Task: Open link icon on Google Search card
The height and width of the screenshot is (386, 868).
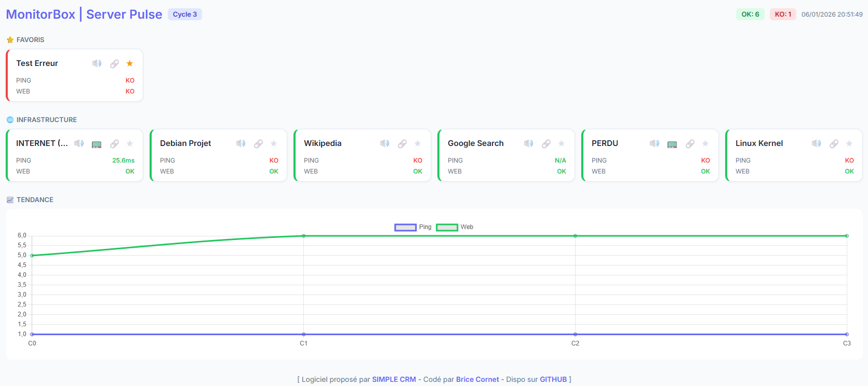Action: pos(546,143)
